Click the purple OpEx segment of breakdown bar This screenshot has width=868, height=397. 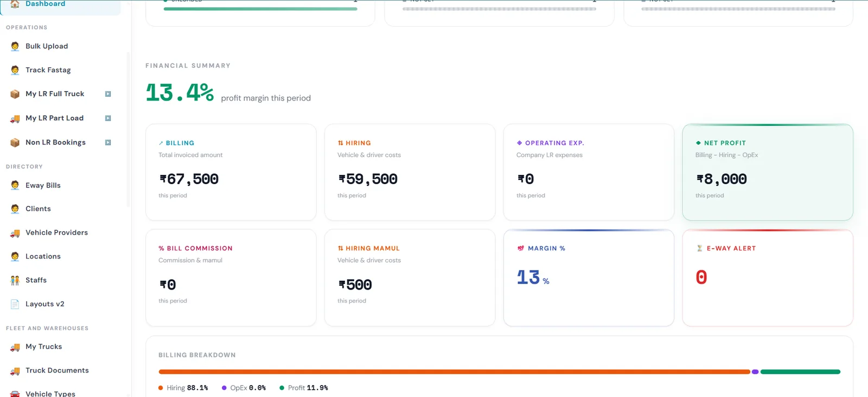[755, 372]
